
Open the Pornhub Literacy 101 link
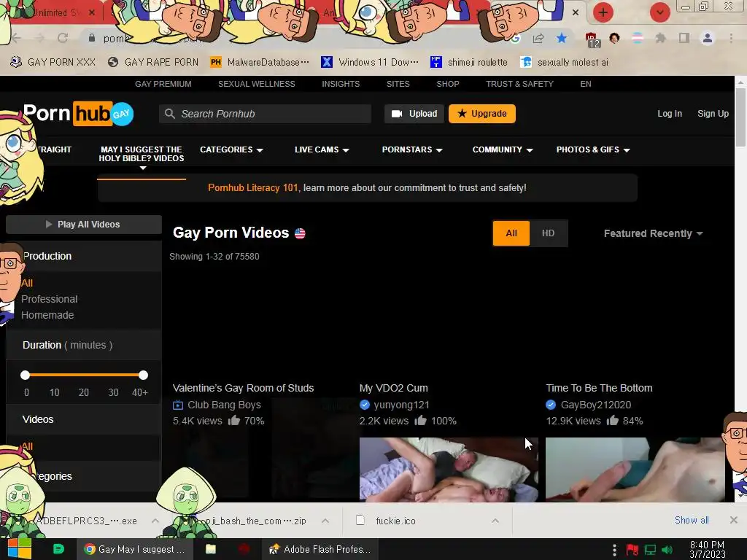point(253,187)
